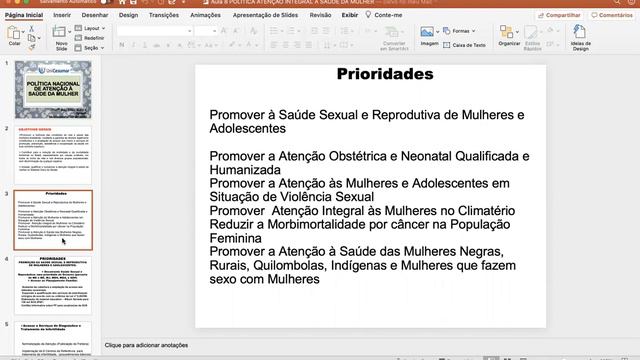Screen dimensions: 640x360
Task: Toggle the Salvamento Automático switch
Action: pyautogui.click(x=105, y=2)
